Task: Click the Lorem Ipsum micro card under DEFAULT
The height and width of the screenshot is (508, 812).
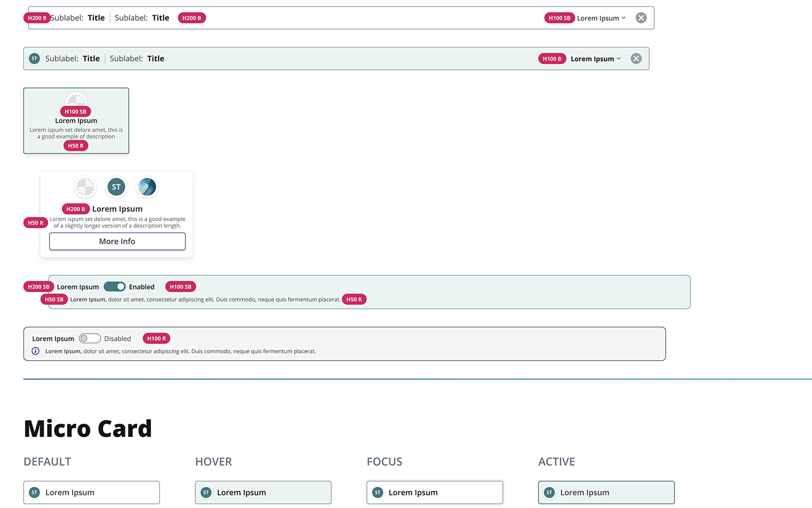Action: 91,492
